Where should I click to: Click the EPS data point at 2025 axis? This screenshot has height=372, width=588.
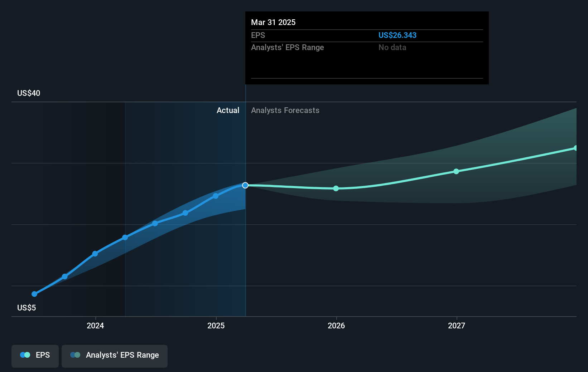(x=216, y=196)
